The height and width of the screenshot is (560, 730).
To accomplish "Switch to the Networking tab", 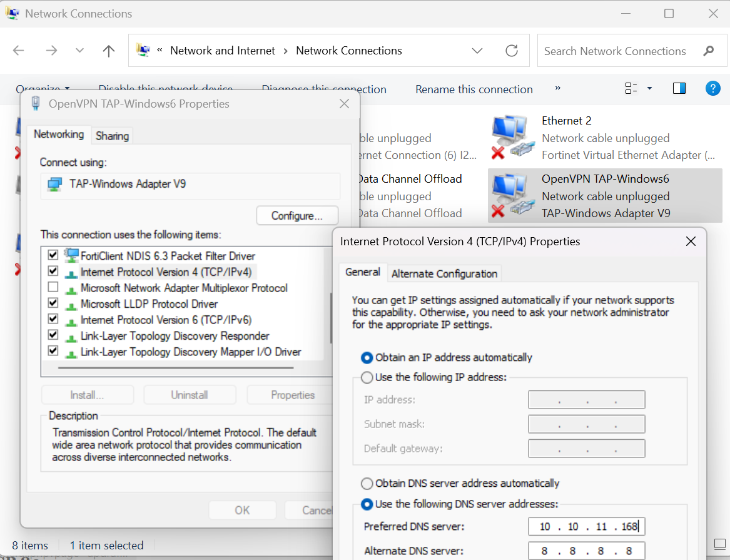I will (x=59, y=134).
